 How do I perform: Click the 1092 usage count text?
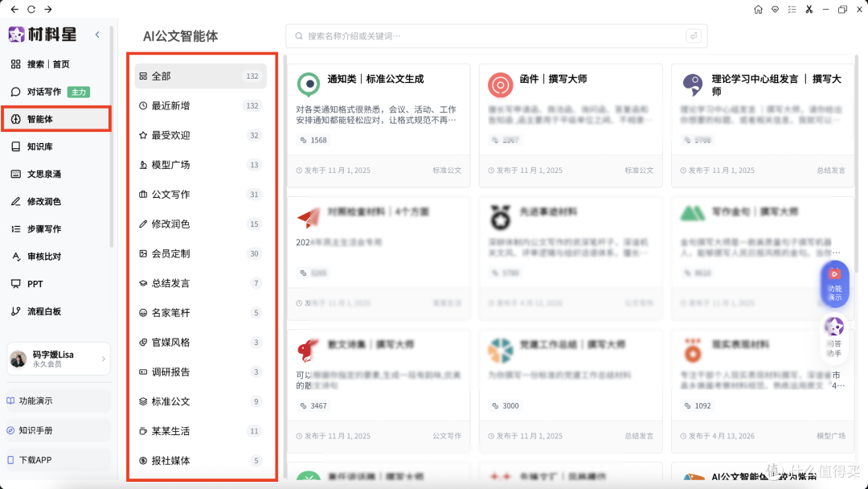pos(702,406)
